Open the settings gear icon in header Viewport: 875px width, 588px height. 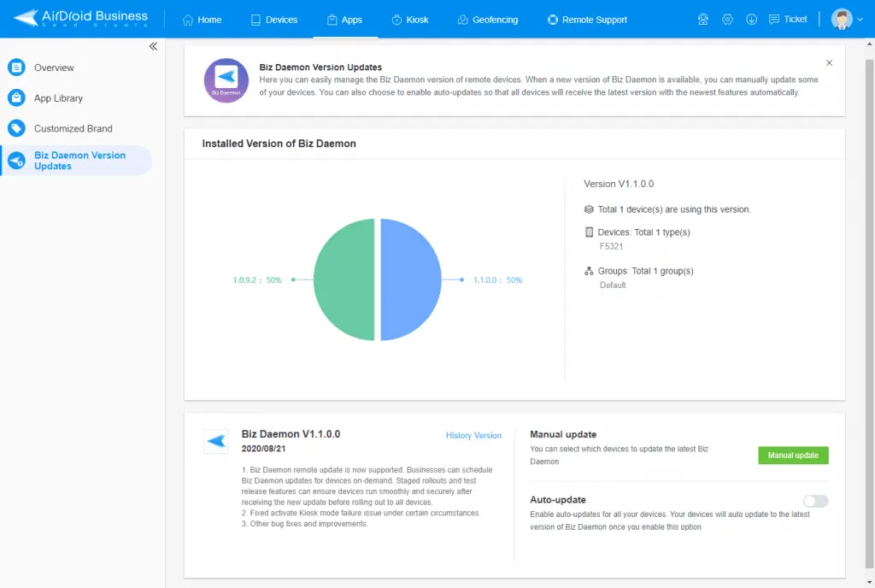727,20
